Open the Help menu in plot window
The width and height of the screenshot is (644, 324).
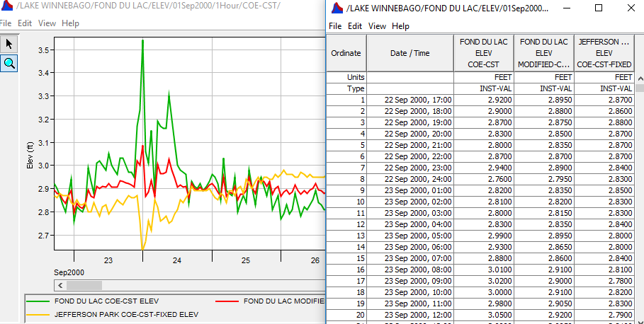click(x=70, y=23)
